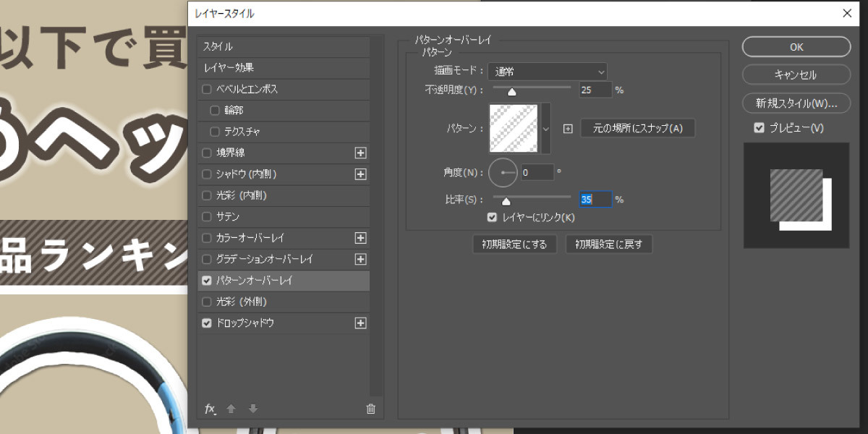Open the pattern picker dropdown arrow
Viewport: 868px width, 434px height.
tap(545, 129)
